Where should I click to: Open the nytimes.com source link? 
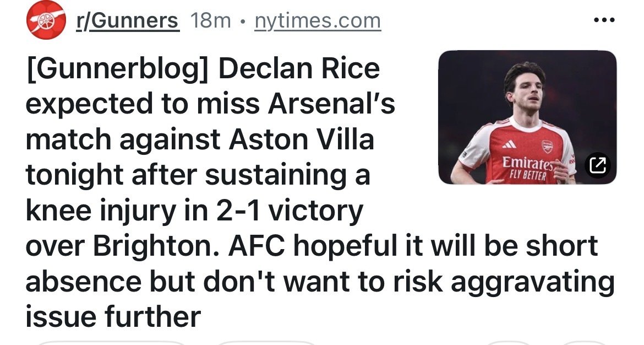(318, 21)
